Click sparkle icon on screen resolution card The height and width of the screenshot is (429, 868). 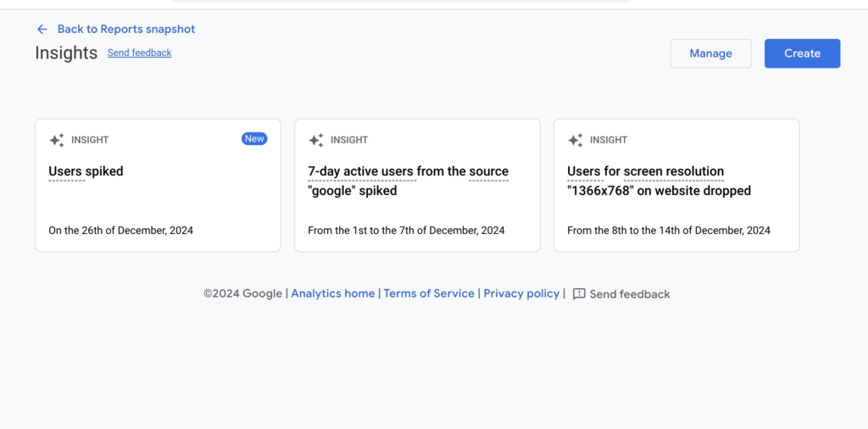(576, 140)
